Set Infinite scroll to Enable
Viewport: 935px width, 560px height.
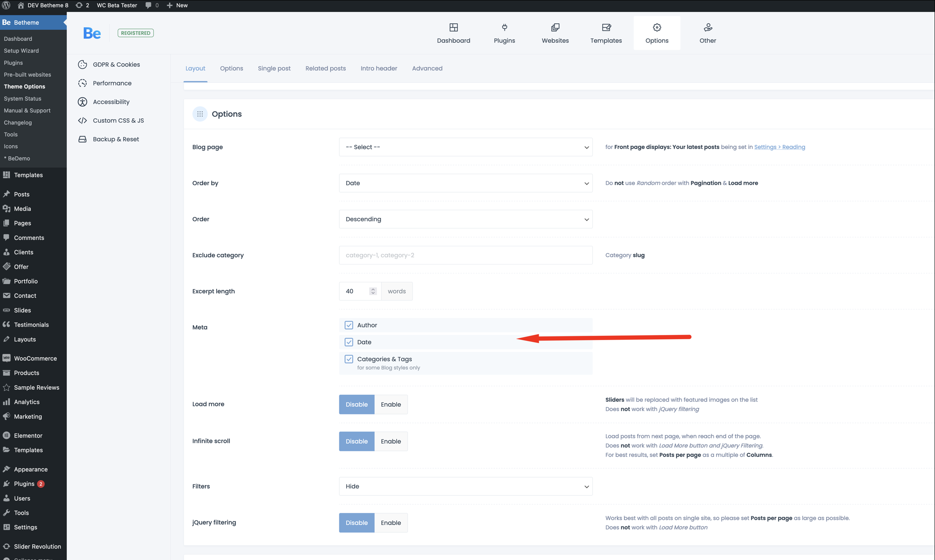[x=391, y=441]
